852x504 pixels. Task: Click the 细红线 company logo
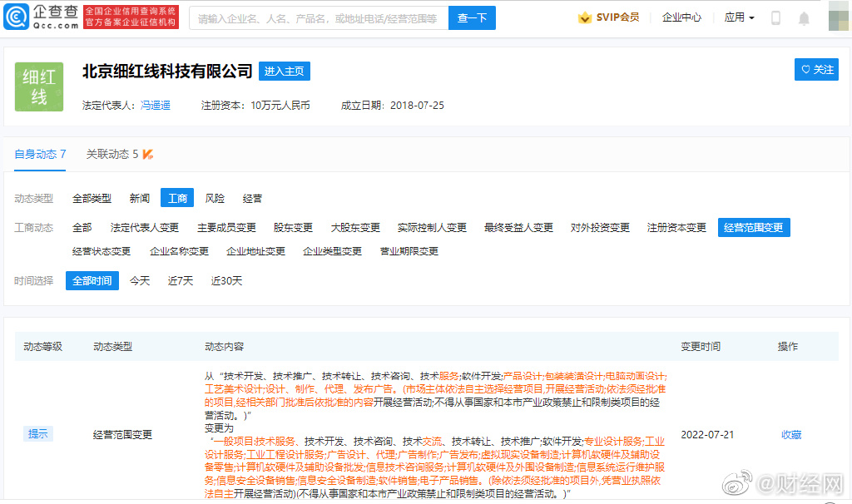click(38, 86)
